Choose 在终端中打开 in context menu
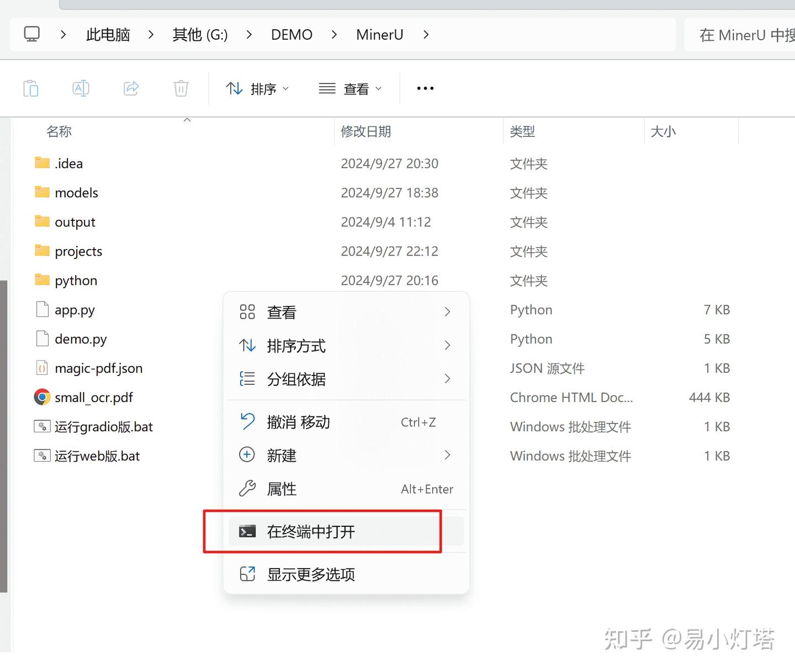 point(346,531)
